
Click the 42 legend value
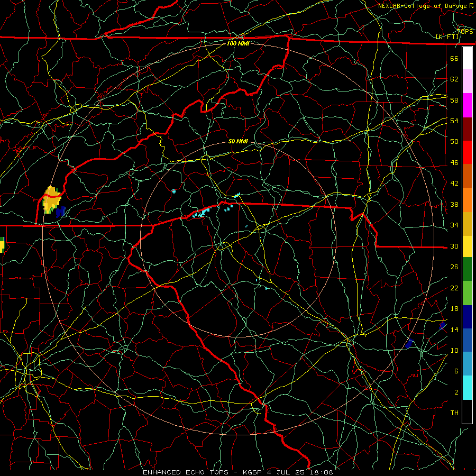pyautogui.click(x=454, y=184)
